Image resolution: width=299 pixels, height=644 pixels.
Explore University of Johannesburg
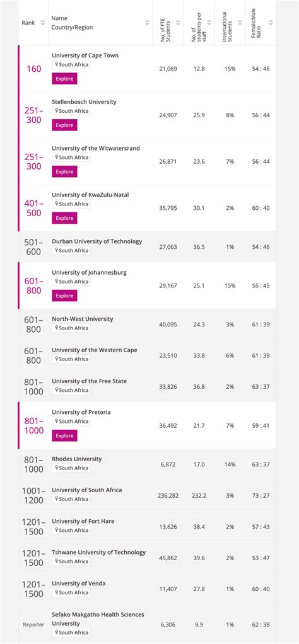tap(64, 296)
